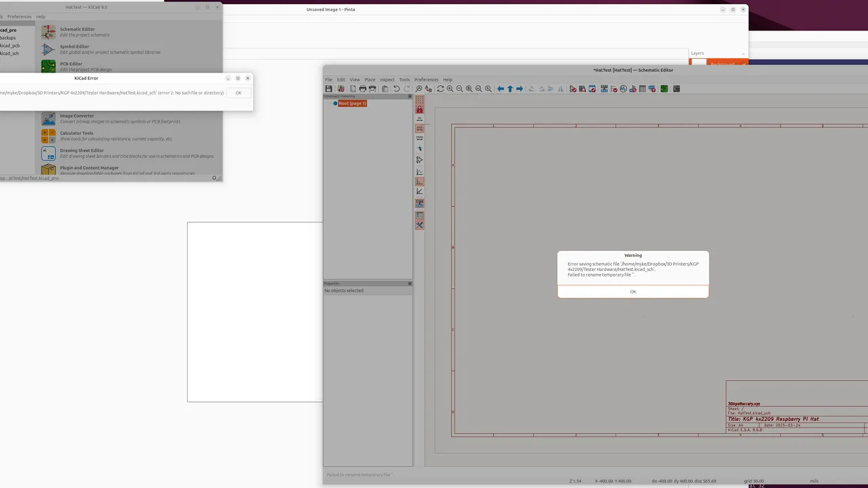Screen dimensions: 868x488
Task: Close the Properties panel
Action: pos(410,283)
